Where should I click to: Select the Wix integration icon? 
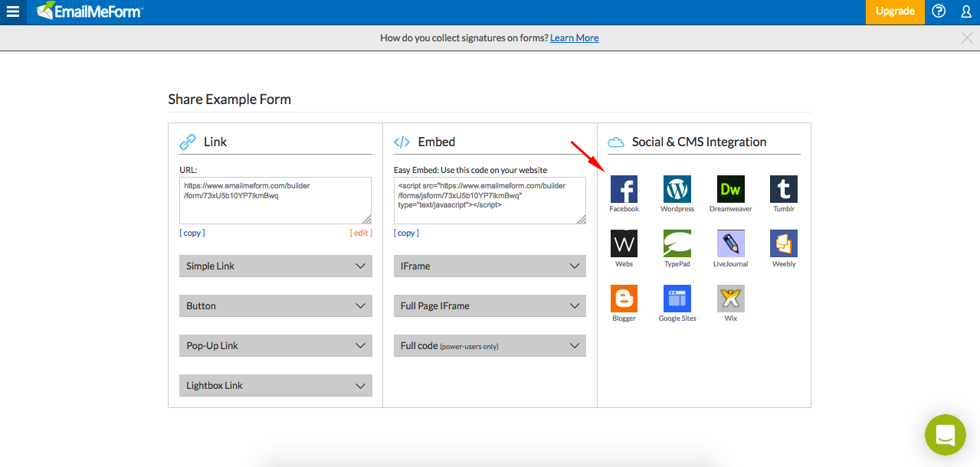pyautogui.click(x=729, y=298)
